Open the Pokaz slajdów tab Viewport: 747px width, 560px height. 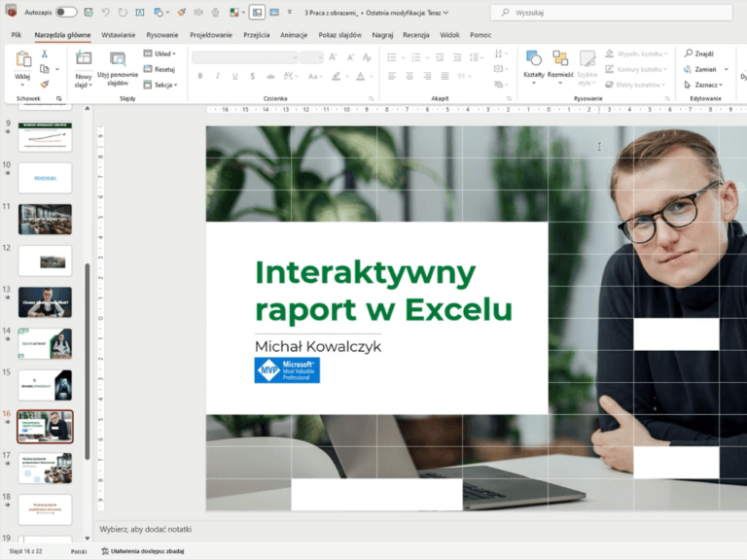click(339, 35)
